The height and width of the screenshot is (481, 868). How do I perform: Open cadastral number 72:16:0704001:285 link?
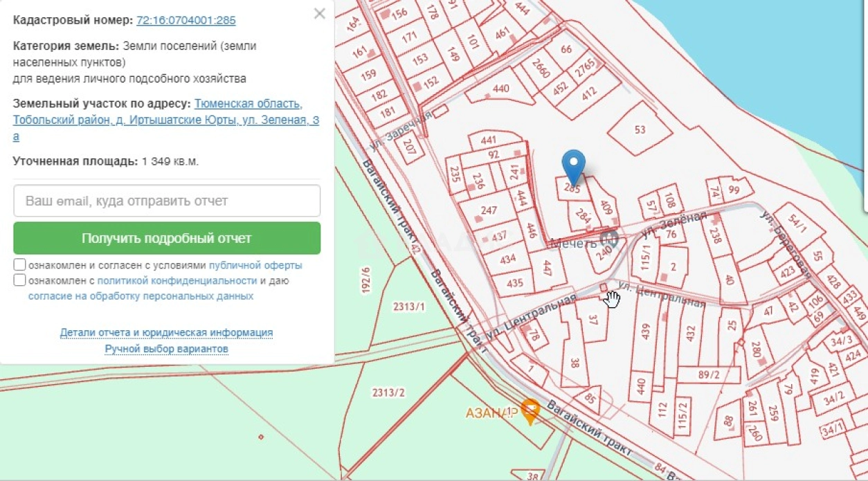point(186,20)
